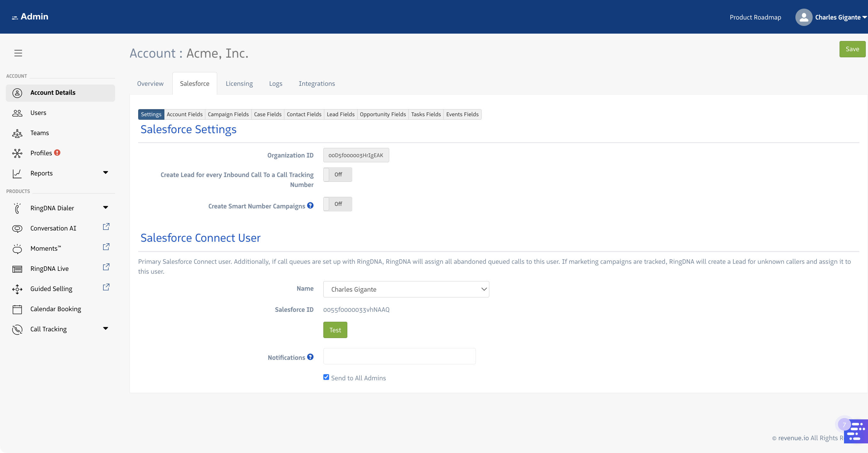Screen dimensions: 868x453
Task: Click the Reports chart icon
Action: coord(17,174)
